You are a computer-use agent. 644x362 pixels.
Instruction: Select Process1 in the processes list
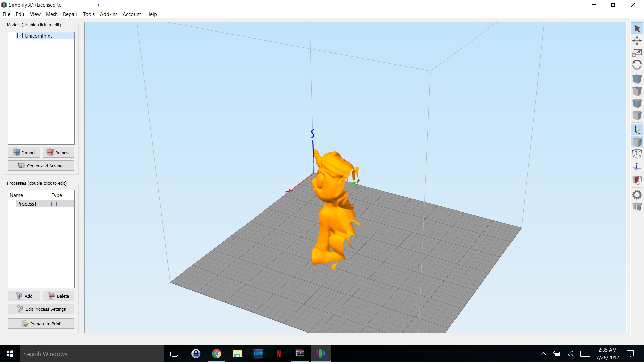(x=27, y=204)
